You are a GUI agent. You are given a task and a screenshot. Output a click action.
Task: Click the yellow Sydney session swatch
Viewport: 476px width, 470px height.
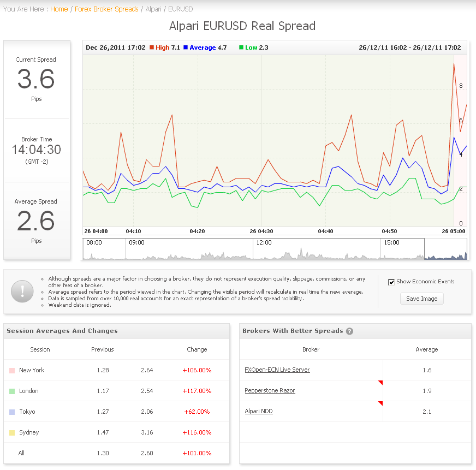pyautogui.click(x=12, y=433)
